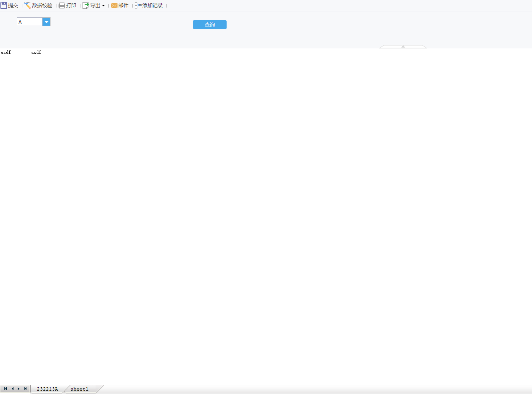Click the 数据校验 toolbar label text
532x394 pixels.
click(x=42, y=5)
